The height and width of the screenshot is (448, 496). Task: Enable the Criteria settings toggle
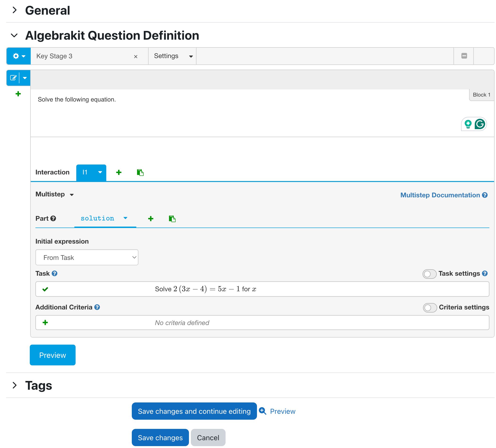pos(430,308)
